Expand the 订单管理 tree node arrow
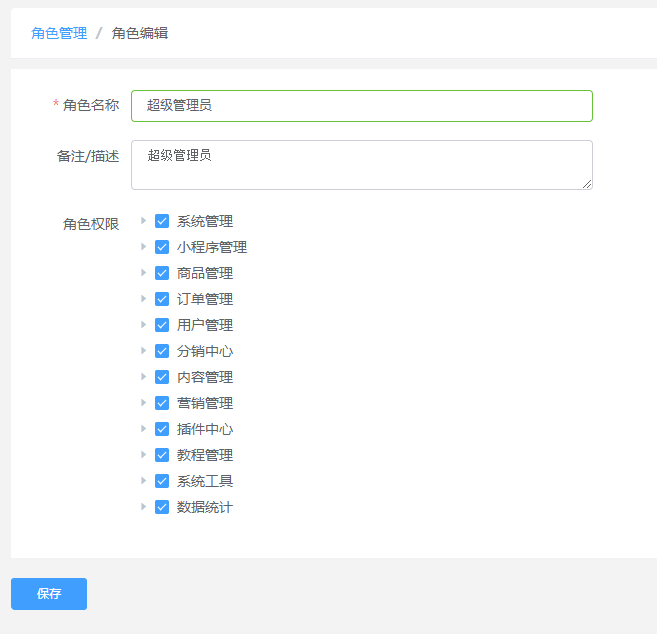Viewport: 657px width, 634px height. tap(143, 298)
